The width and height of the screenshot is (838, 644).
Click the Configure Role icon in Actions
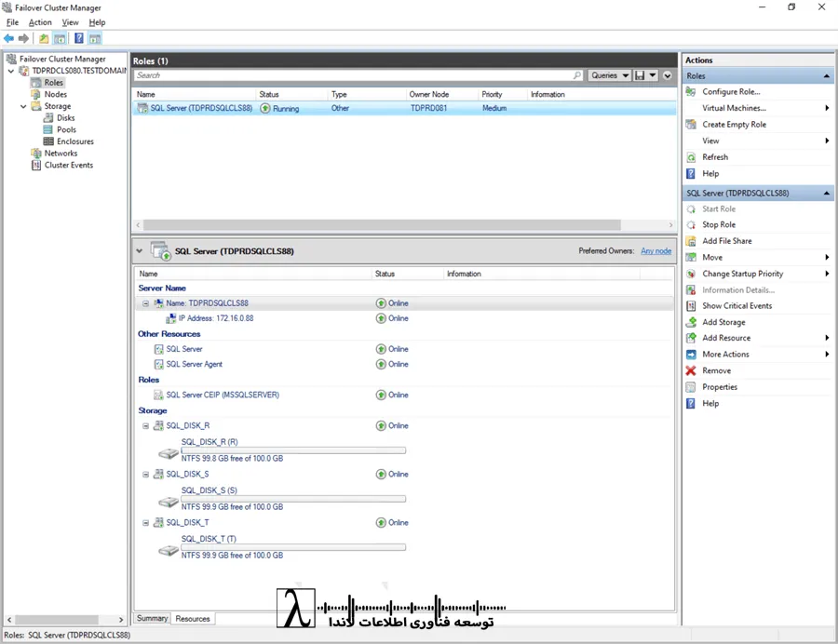coord(691,92)
